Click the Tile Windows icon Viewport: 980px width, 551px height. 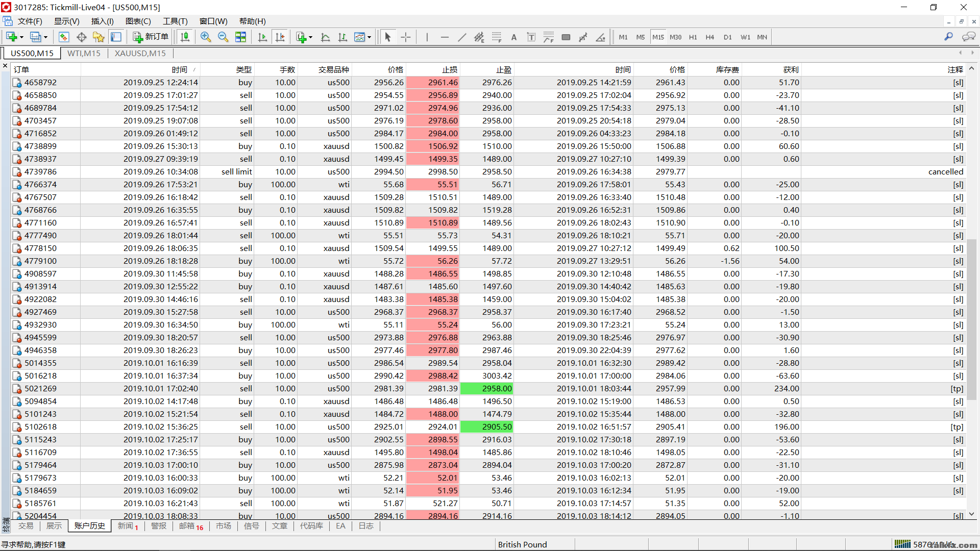[x=240, y=37]
